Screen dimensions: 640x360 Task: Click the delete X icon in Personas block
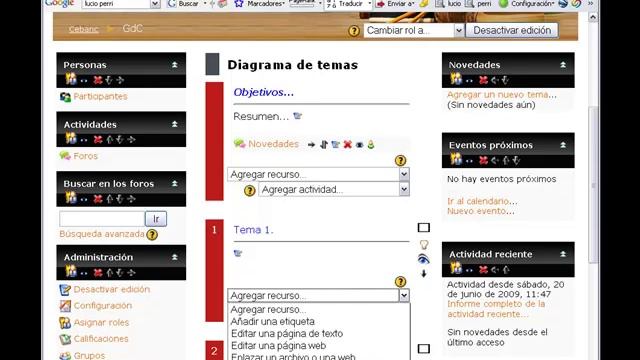[98, 80]
